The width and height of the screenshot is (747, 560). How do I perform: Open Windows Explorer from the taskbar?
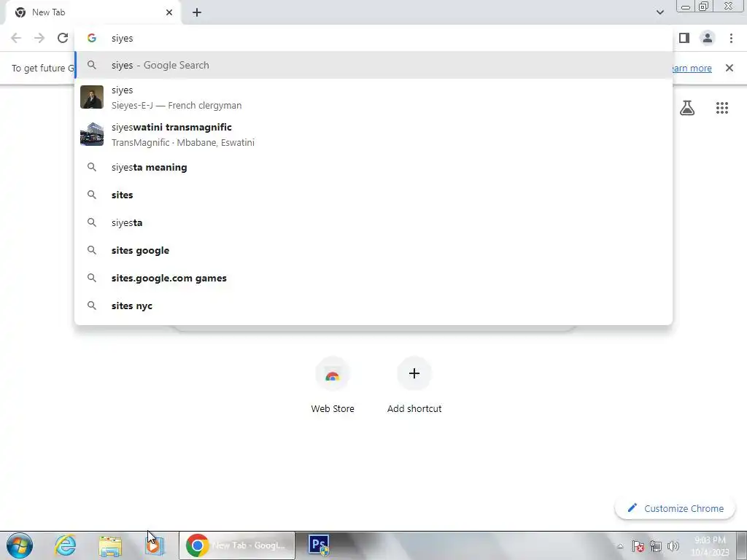coord(110,545)
